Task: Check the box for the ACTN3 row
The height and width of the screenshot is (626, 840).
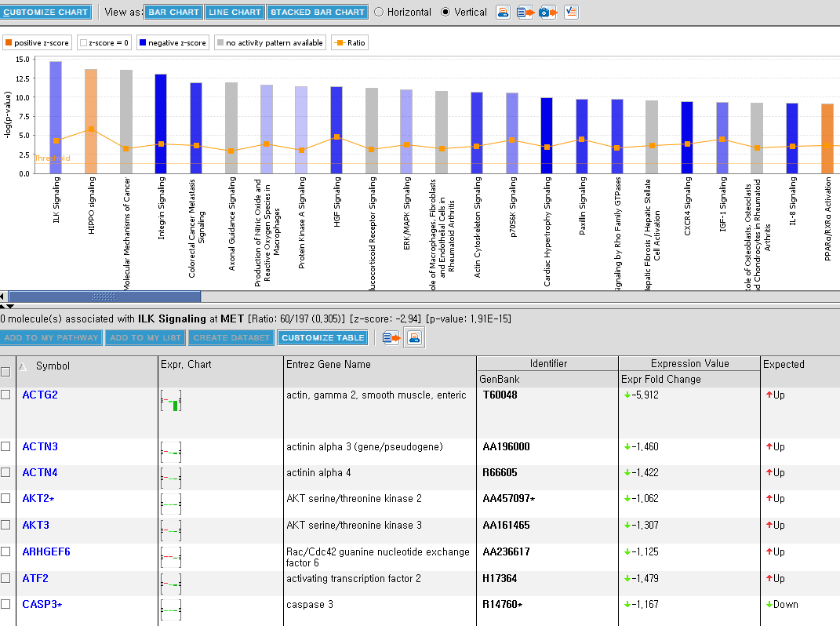Action: pyautogui.click(x=5, y=446)
